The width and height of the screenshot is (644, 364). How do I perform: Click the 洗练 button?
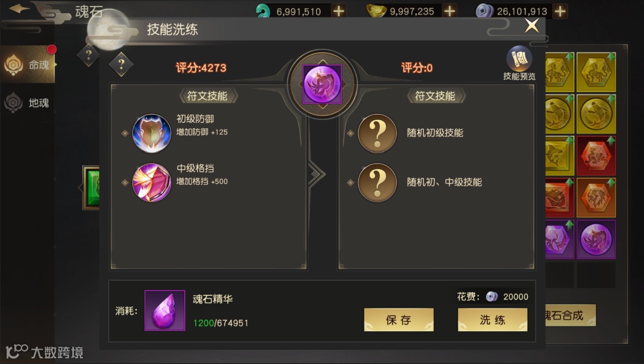(493, 320)
